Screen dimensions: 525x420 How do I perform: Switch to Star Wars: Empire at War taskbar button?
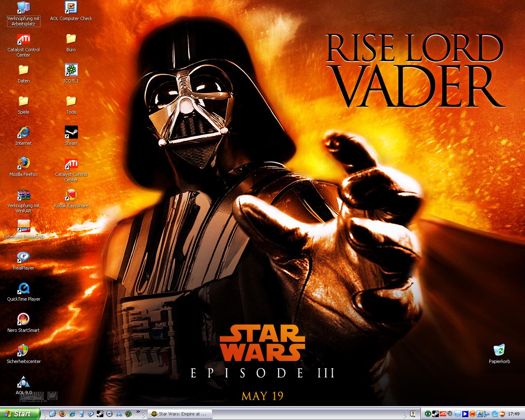[x=179, y=414]
